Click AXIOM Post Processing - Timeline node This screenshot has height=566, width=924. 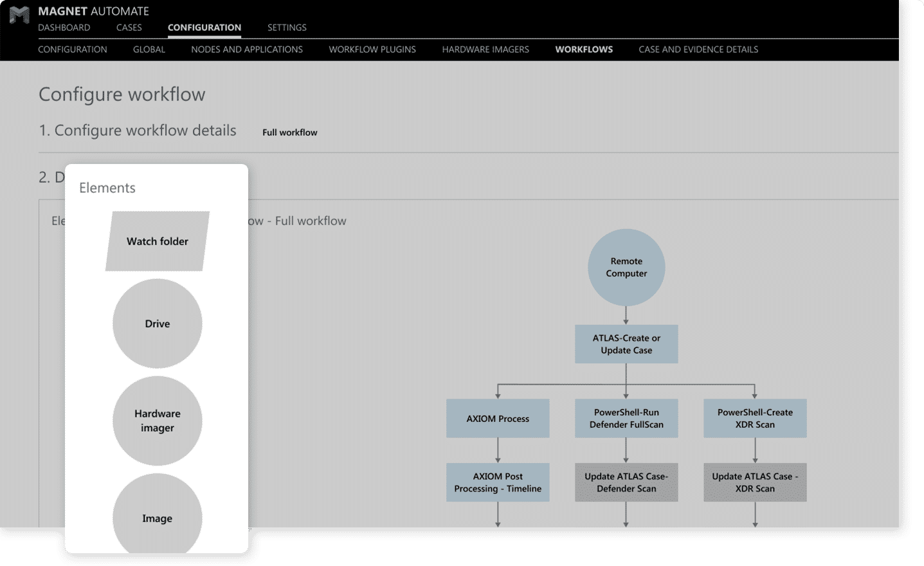pos(498,482)
